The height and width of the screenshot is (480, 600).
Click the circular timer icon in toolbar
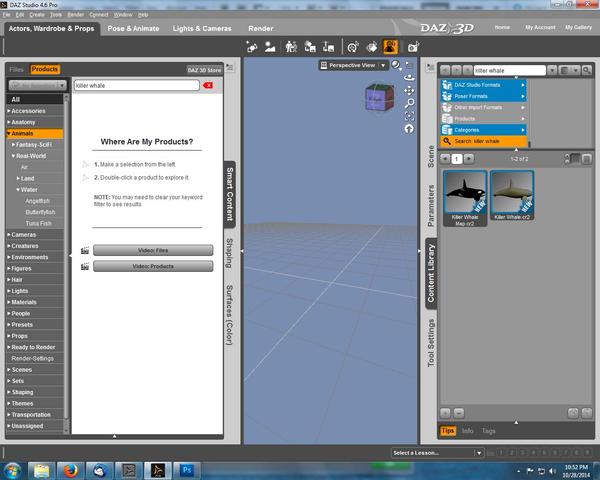[353, 47]
